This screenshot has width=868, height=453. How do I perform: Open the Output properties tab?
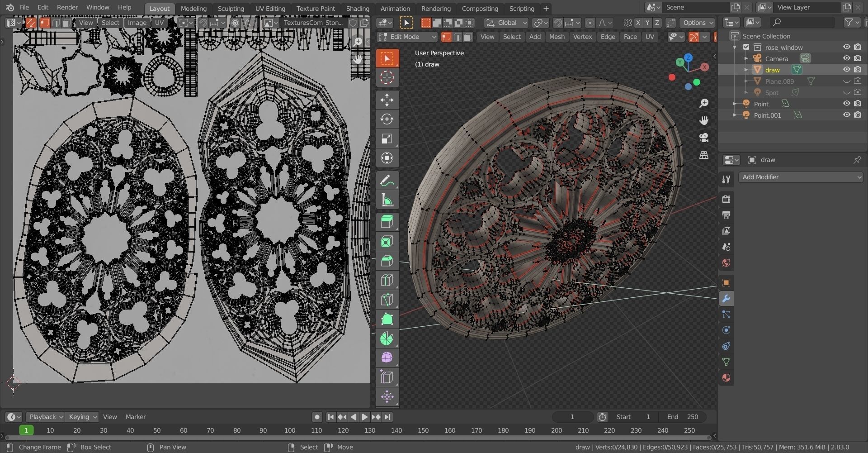click(x=726, y=215)
